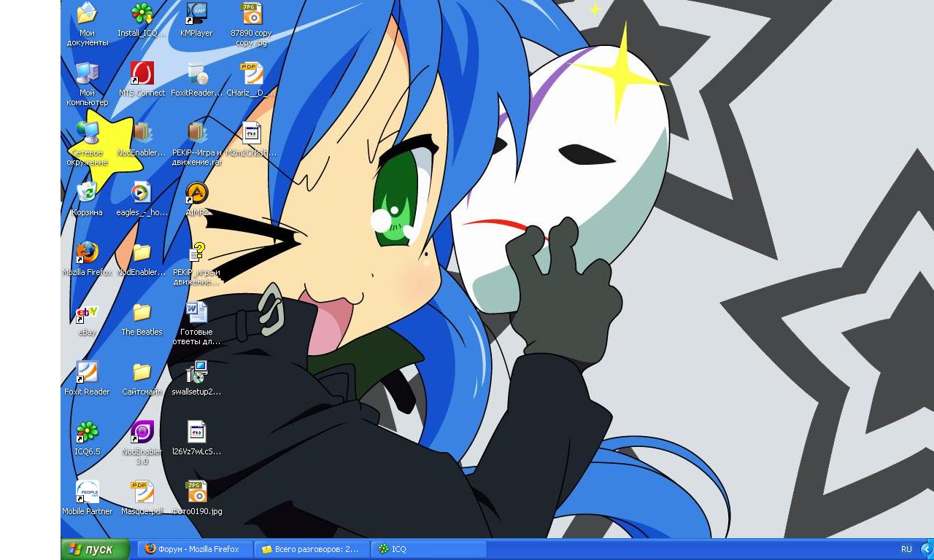Select the FoxitReader installer icon
Screen dimensions: 934x560
point(196,73)
